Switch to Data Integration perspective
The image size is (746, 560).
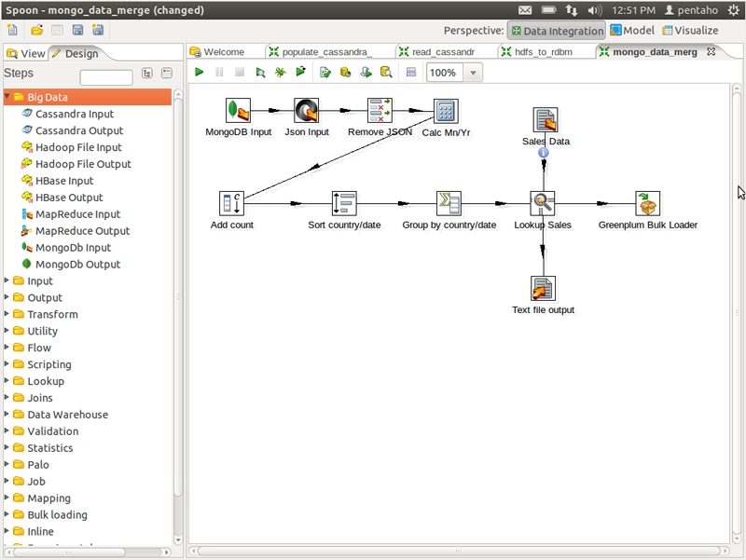[x=557, y=31]
